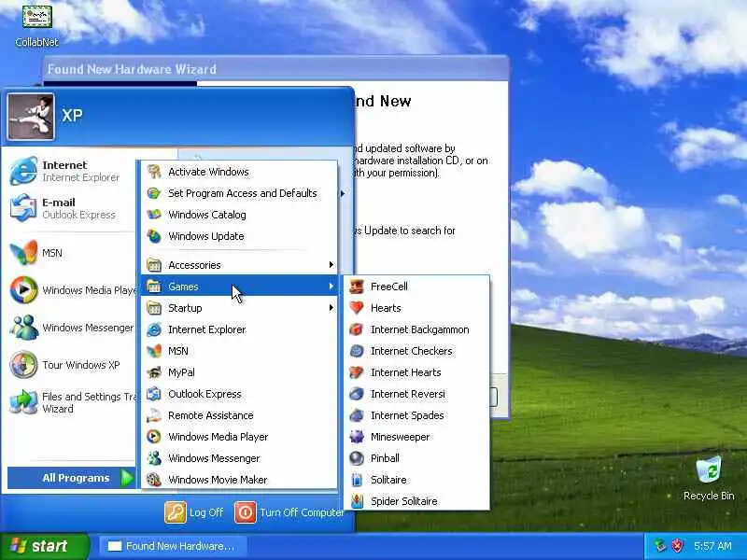
Task: Click the Hearts game icon
Action: pyautogui.click(x=357, y=308)
